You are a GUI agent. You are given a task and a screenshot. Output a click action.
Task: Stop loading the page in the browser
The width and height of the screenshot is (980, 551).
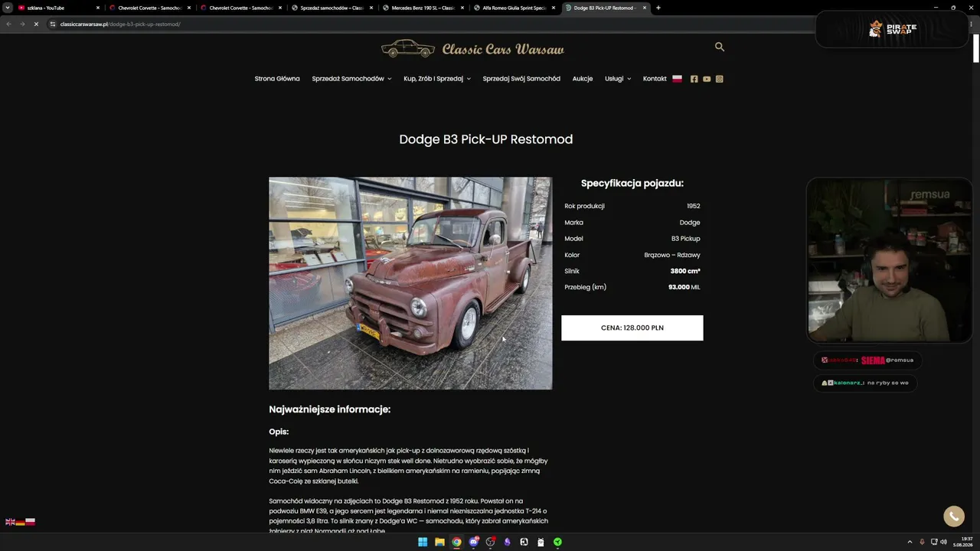pos(36,24)
